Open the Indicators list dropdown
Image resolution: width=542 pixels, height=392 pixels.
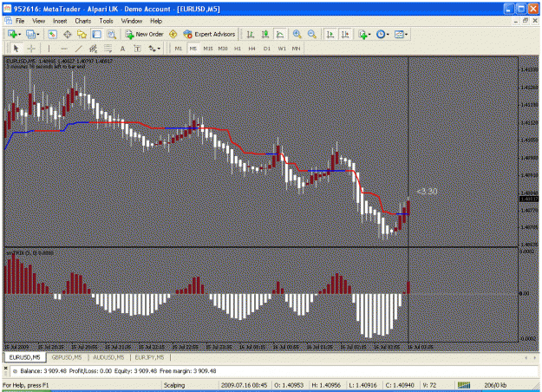(365, 34)
